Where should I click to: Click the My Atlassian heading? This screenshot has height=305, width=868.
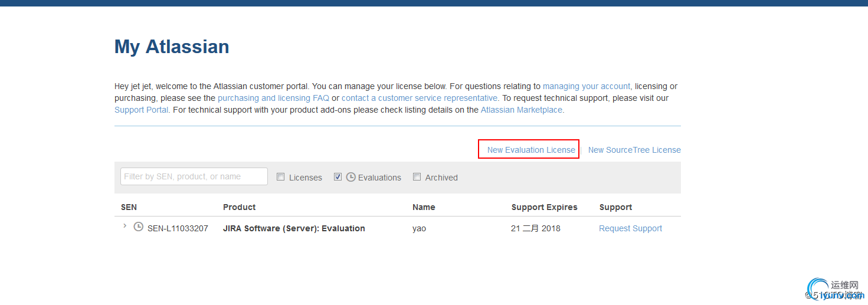pyautogui.click(x=172, y=47)
